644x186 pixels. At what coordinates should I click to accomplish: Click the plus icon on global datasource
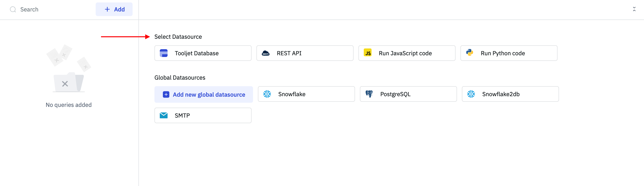[x=166, y=94]
